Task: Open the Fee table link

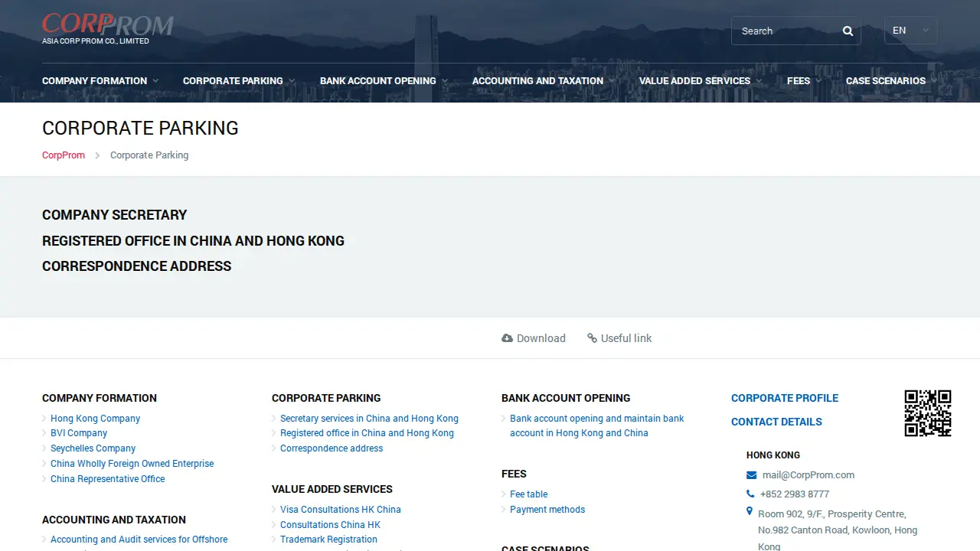Action: click(529, 494)
